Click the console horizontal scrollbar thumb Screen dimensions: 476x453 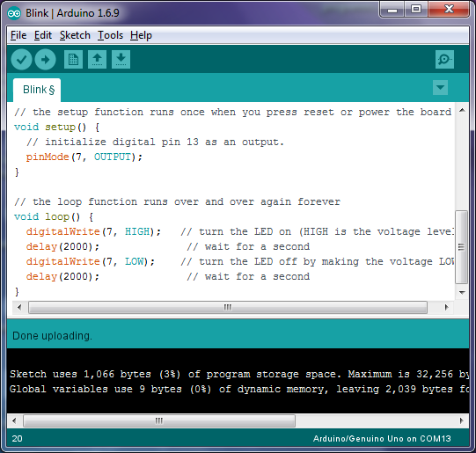[159, 420]
